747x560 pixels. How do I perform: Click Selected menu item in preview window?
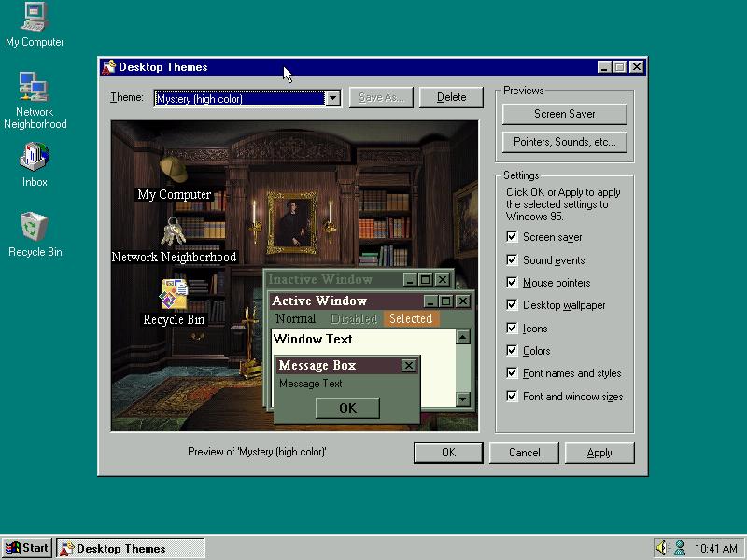(411, 318)
